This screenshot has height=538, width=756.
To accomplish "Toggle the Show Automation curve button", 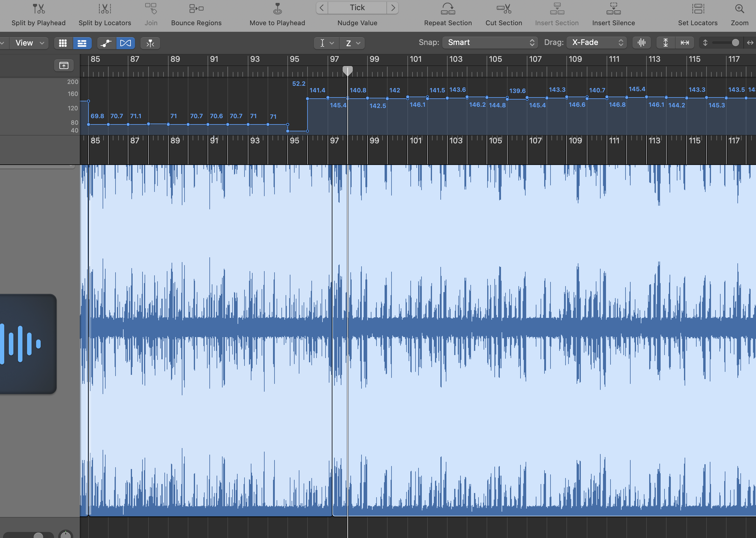I will [106, 43].
